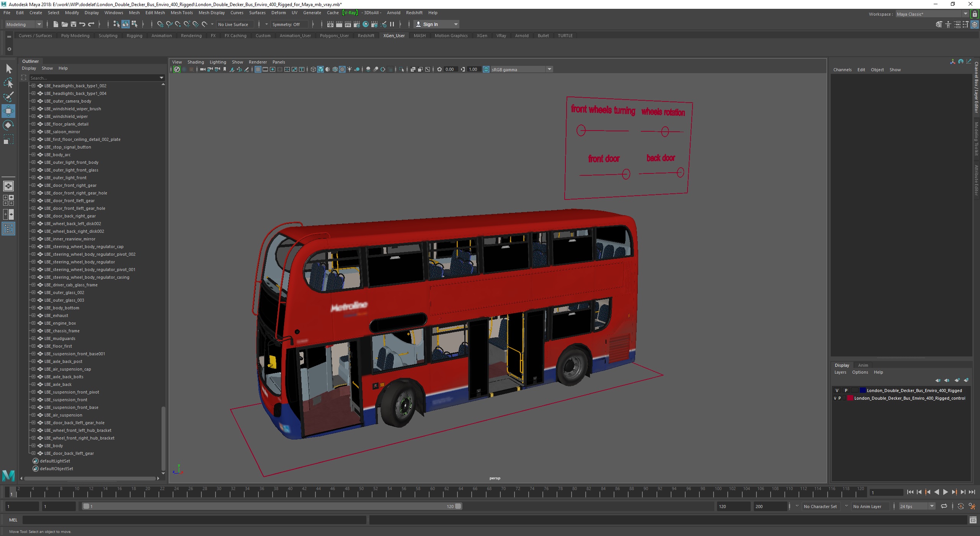980x536 pixels.
Task: Save the scene with the floppy disk icon
Action: 73,24
